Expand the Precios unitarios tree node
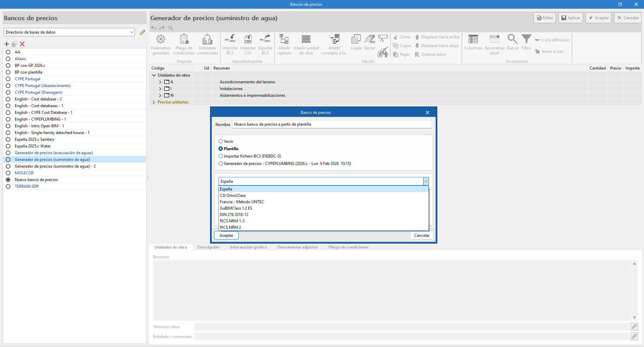 [154, 102]
